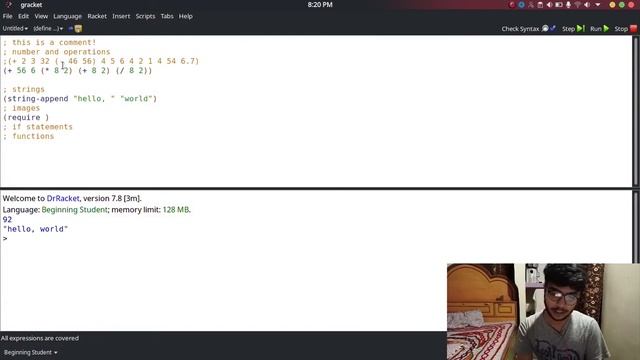
Task: Click the microphone icon in system tray
Action: [x=568, y=5]
